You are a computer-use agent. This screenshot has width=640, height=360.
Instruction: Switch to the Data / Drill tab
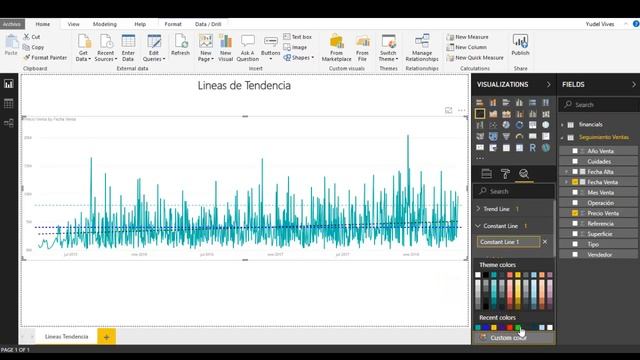pyautogui.click(x=208, y=24)
